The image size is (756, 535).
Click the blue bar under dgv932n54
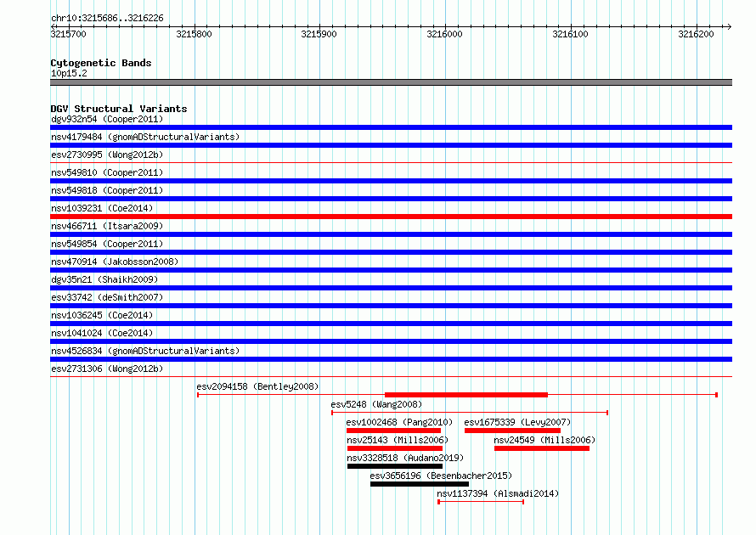click(391, 127)
